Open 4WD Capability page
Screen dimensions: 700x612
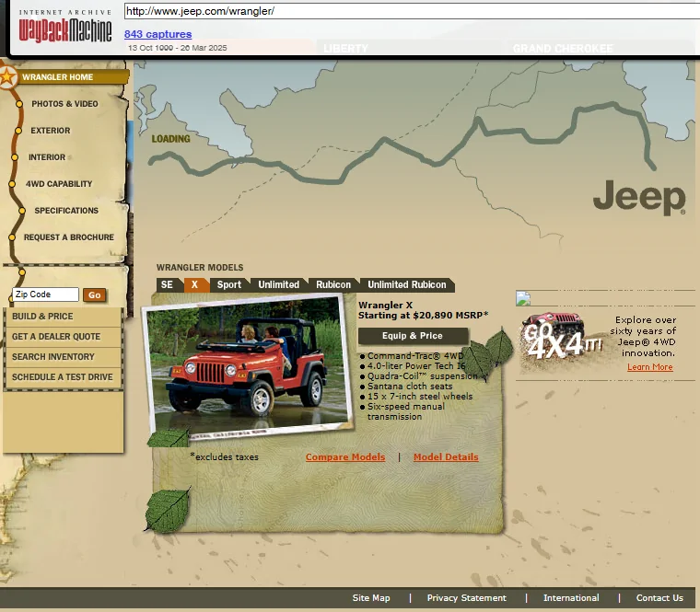coord(59,184)
